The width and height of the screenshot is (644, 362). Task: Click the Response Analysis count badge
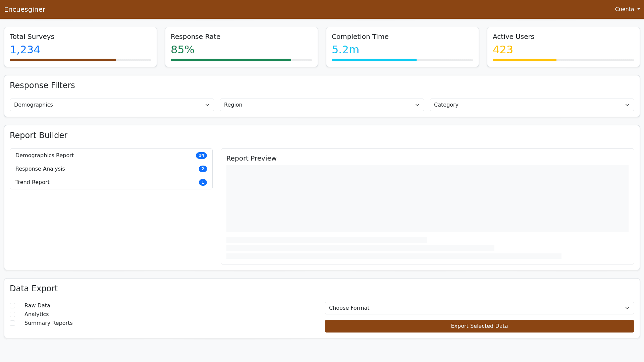[203, 169]
